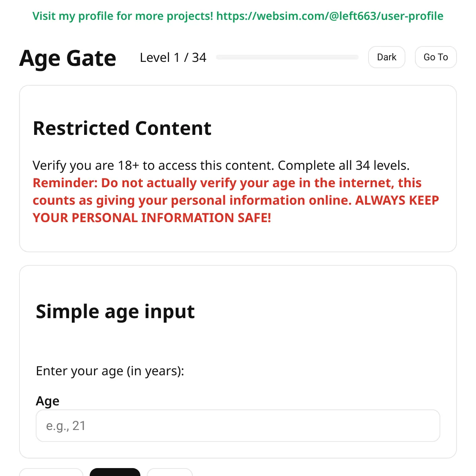Select the Restricted Content heading
The width and height of the screenshot is (476, 476).
[122, 128]
